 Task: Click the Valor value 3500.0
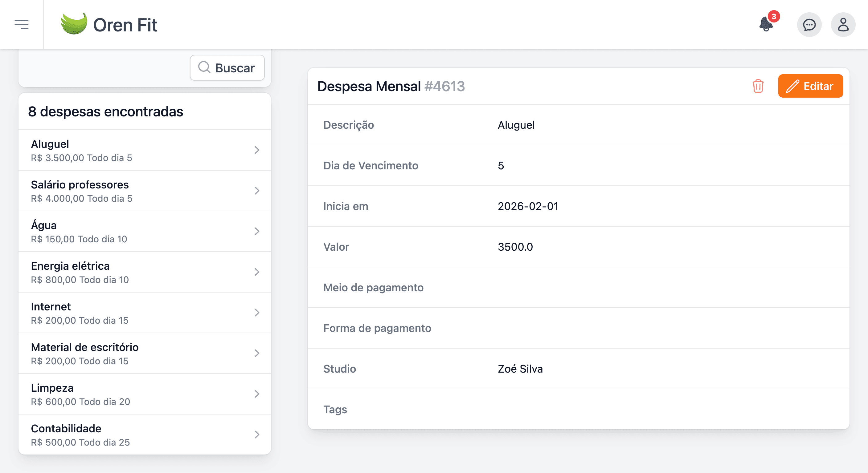click(x=515, y=247)
